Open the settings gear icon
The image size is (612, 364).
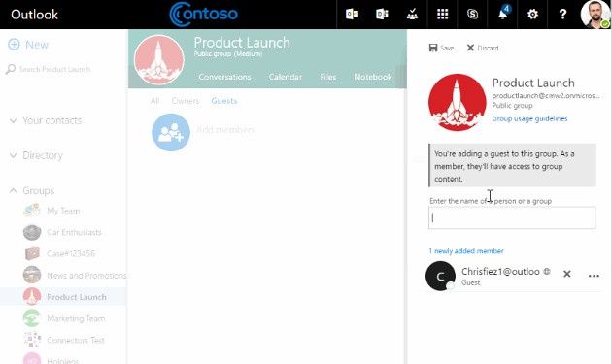pos(532,15)
